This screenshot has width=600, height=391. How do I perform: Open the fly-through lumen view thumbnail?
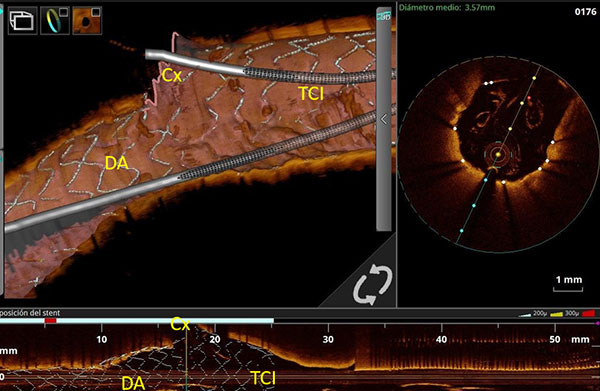click(x=87, y=21)
